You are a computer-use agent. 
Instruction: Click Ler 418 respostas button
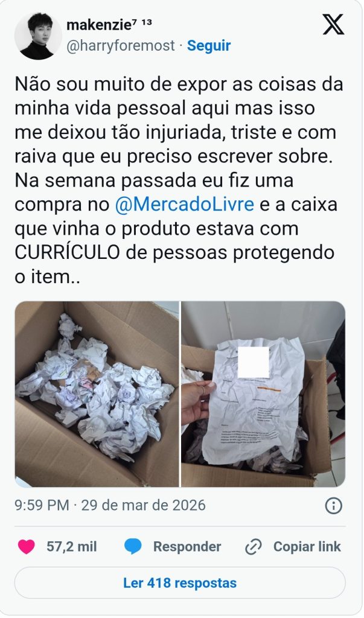[180, 583]
